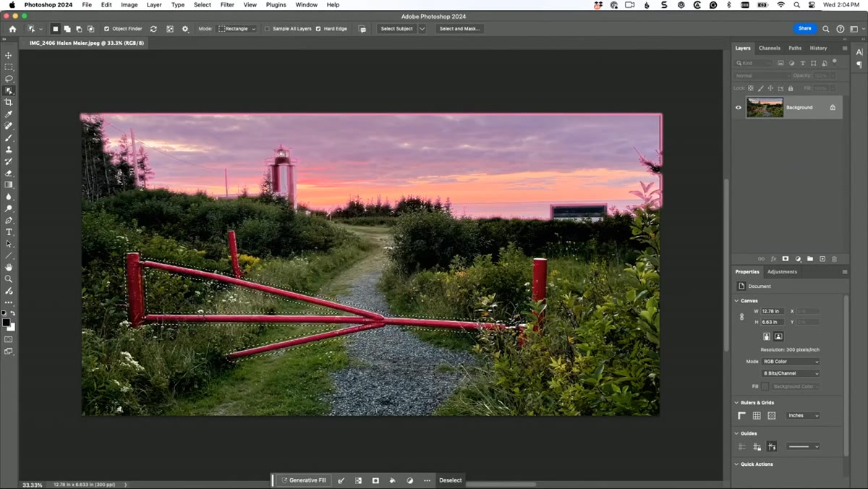The height and width of the screenshot is (489, 868).
Task: Click the Select Subject button
Action: (396, 29)
